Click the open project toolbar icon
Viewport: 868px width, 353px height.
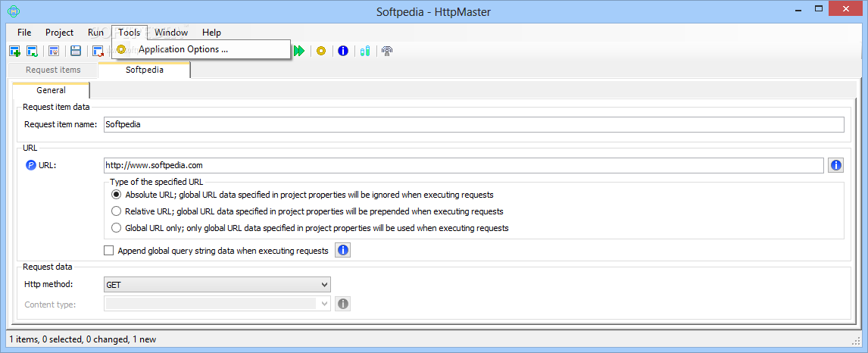pos(32,51)
